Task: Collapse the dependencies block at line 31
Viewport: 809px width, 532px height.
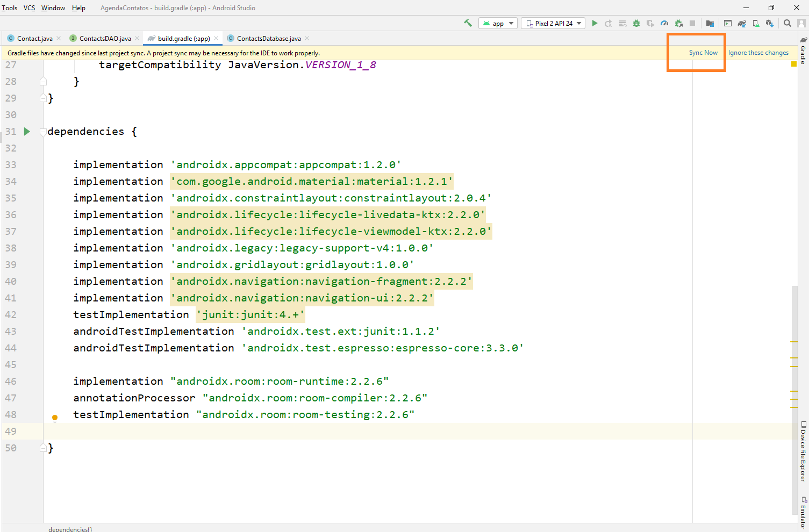Action: point(43,132)
